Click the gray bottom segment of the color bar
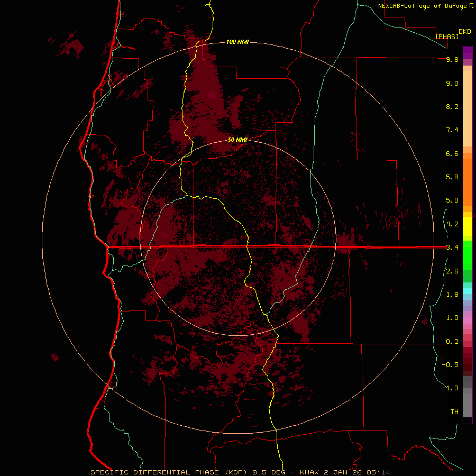Screen dimensions: 476x476 [x=467, y=406]
